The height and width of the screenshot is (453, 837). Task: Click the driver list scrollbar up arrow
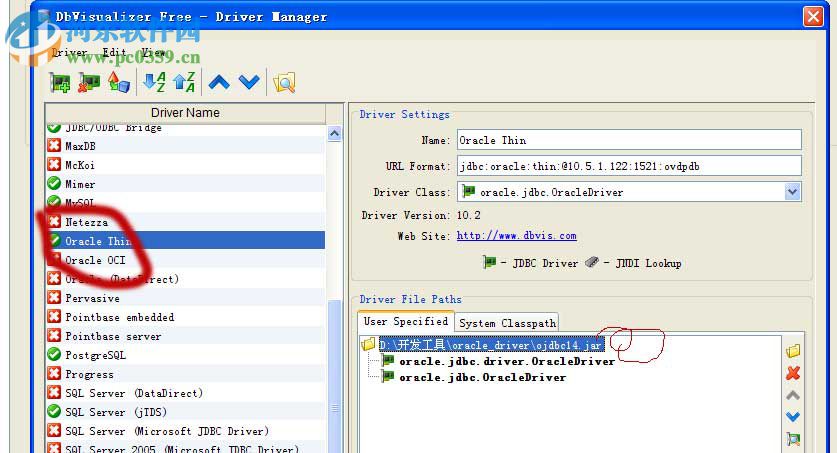pos(335,133)
